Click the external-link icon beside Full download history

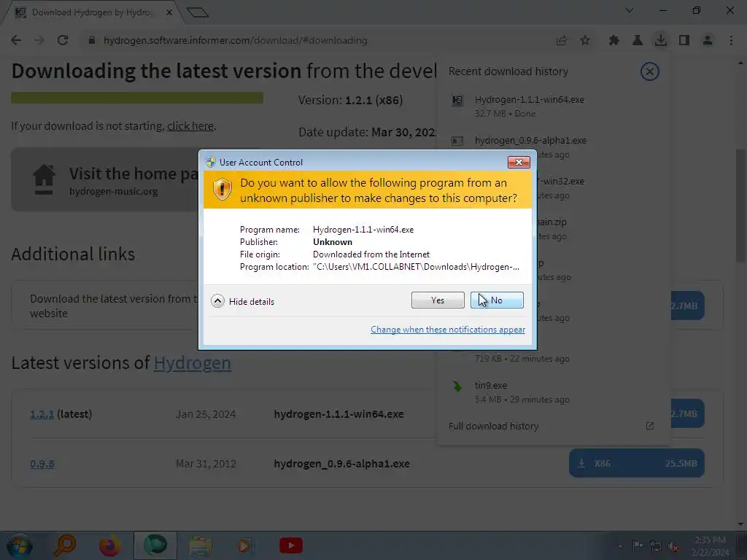tap(650, 426)
